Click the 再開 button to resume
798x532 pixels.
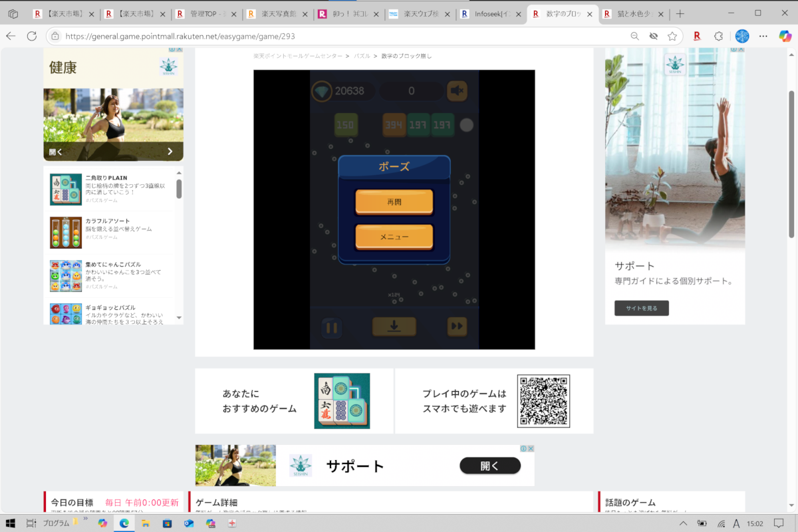(x=394, y=201)
